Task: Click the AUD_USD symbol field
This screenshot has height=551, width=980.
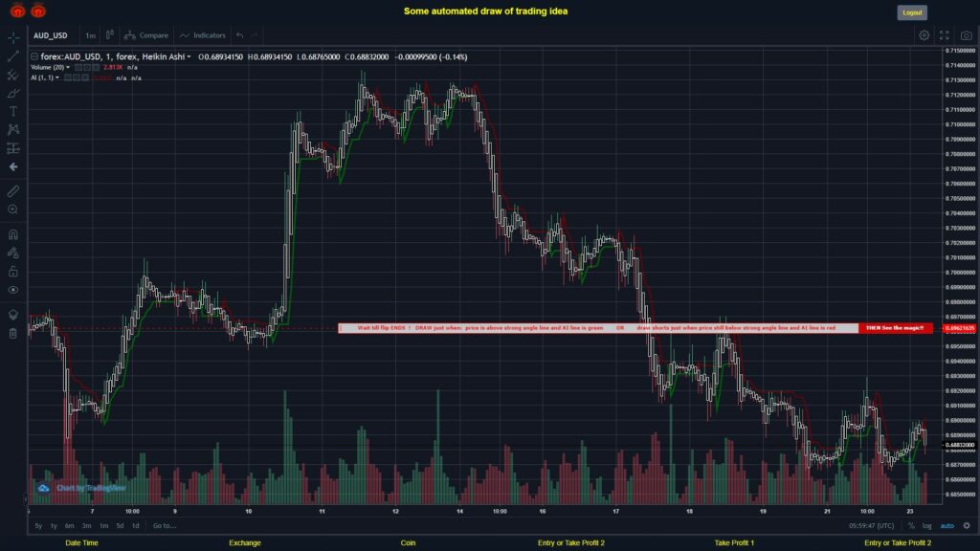Action: [51, 35]
